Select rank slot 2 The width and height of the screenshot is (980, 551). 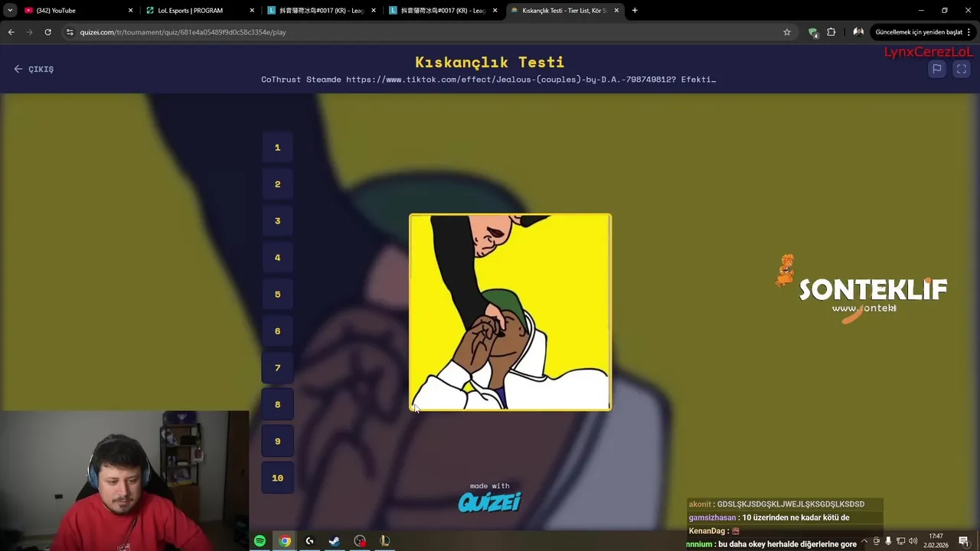coord(277,184)
